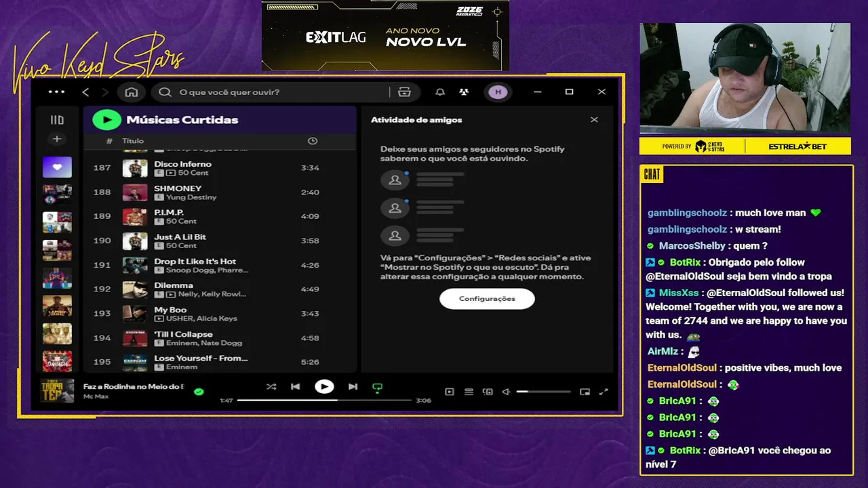868x488 pixels.
Task: Click the Disco Inferno album cover
Action: (135, 168)
